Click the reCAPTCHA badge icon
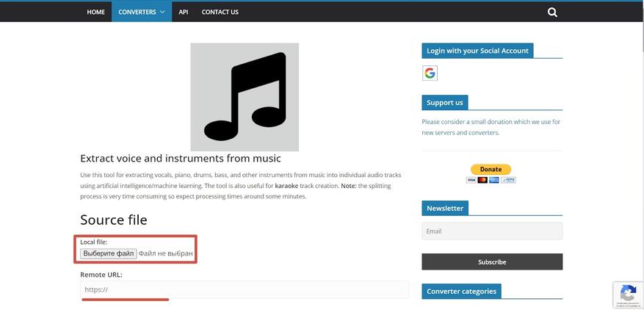Image resolution: width=644 pixels, height=310 pixels. pos(628,293)
